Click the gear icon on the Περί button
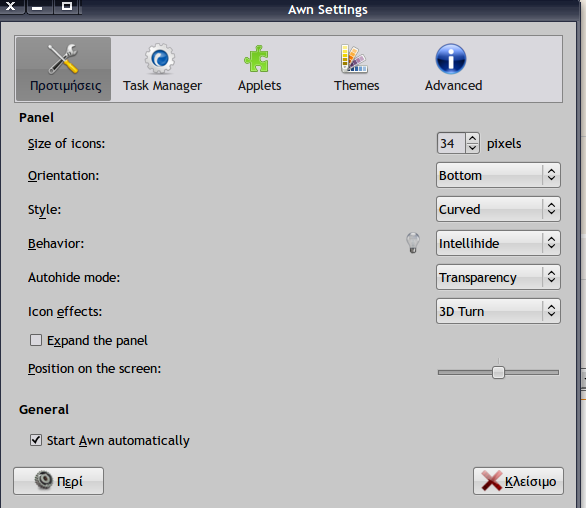Screen dimensions: 586x508 44,480
